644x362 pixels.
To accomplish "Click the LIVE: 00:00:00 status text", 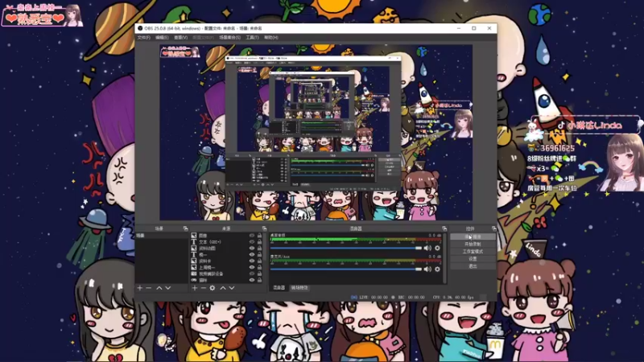I will [x=374, y=297].
